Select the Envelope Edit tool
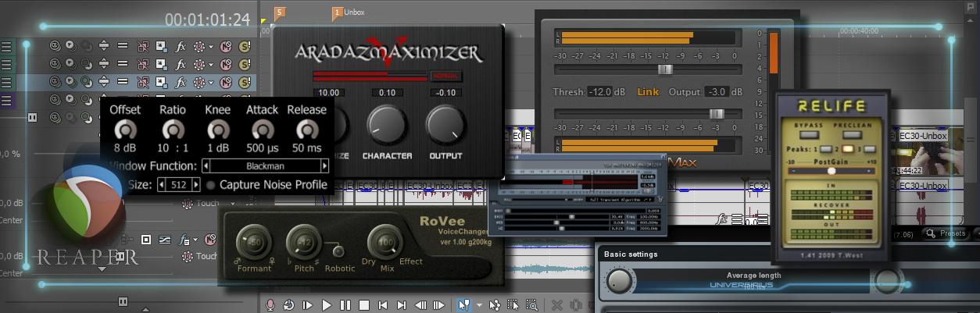 pyautogui.click(x=495, y=305)
